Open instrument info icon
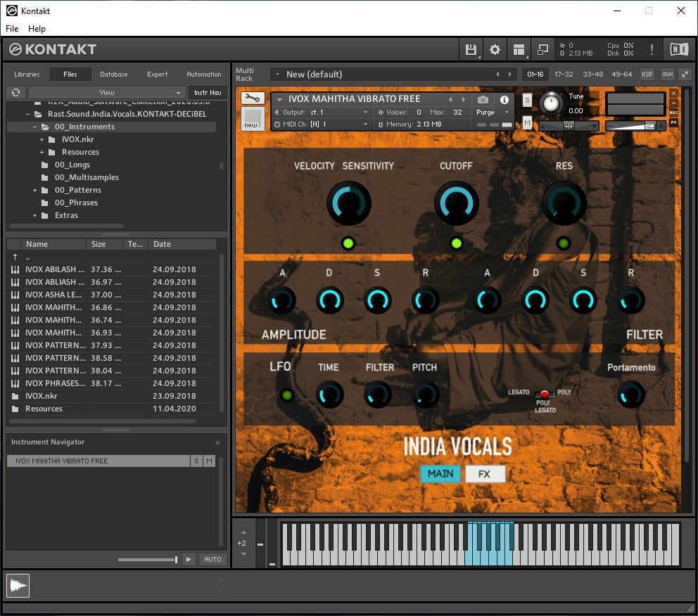Image resolution: width=698 pixels, height=616 pixels. pos(504,99)
